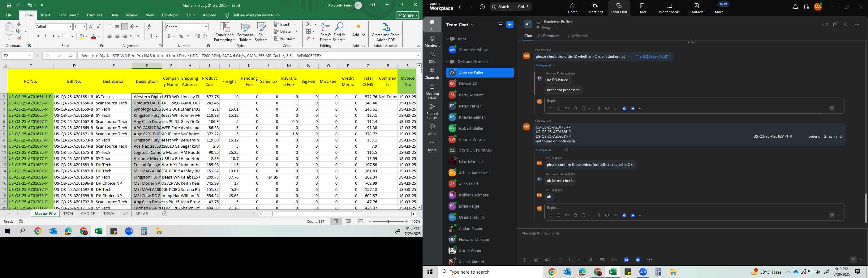Switch to Page Break Preview in Excel status bar

click(x=361, y=221)
